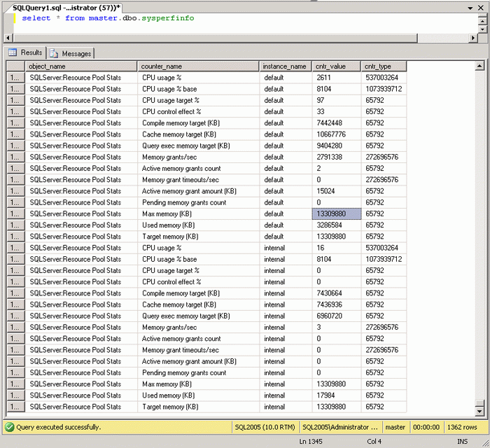490x448 pixels.
Task: Select cell 6960720 in internal Query exec row
Action: coord(337,316)
